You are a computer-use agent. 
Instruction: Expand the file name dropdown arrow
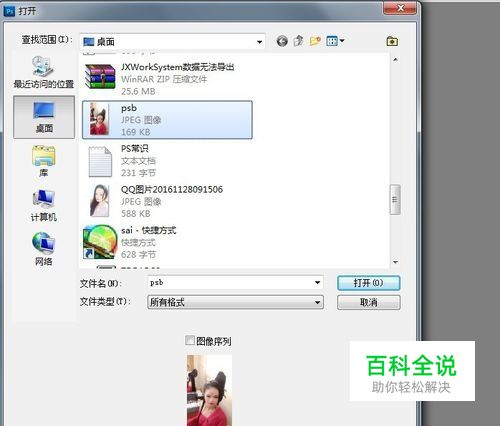coord(317,283)
